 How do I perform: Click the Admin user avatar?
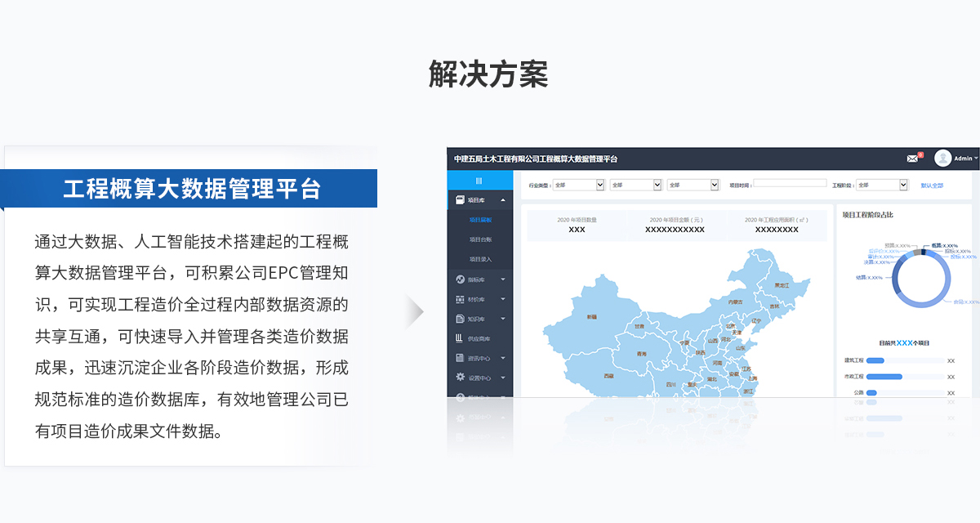click(943, 159)
